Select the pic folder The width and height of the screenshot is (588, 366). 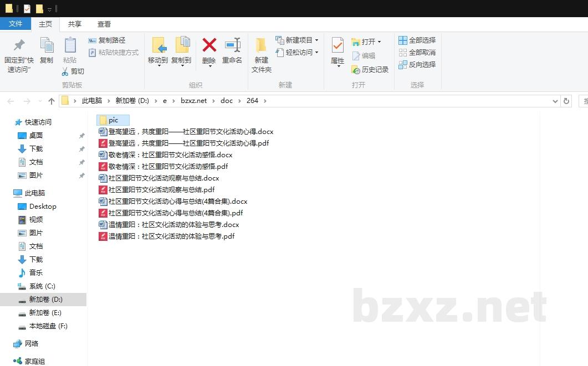click(x=113, y=120)
